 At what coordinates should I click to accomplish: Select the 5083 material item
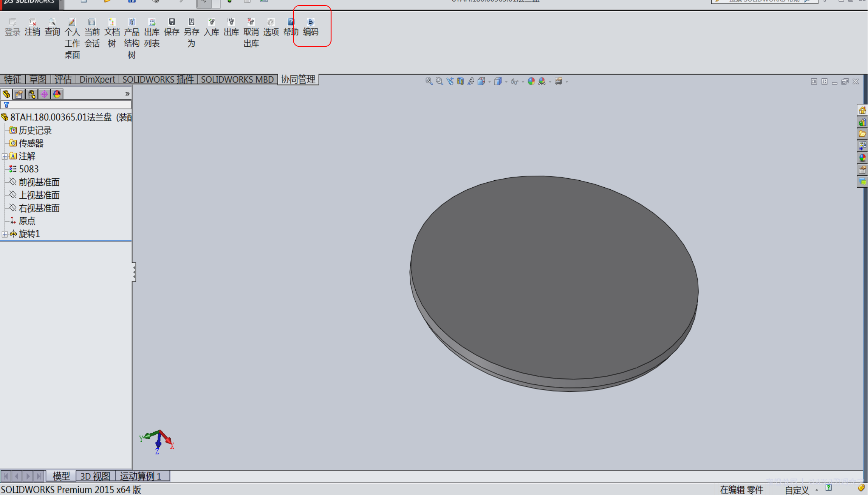coord(24,169)
